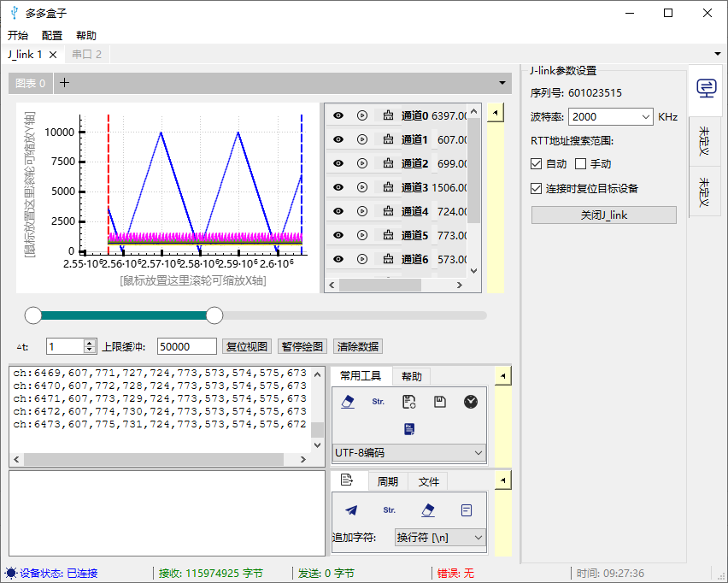Clear the send box with lower eraser icon
The image size is (728, 583).
(x=428, y=510)
